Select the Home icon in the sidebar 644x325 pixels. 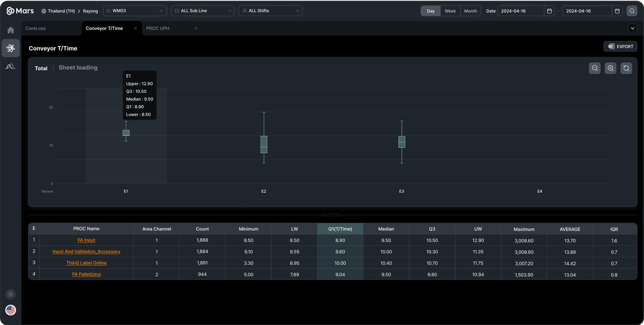[10, 30]
